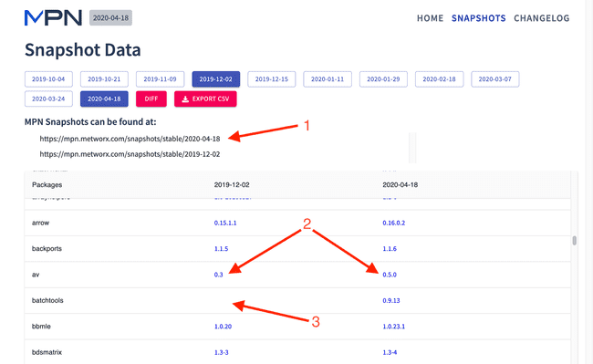This screenshot has height=364, width=593.
Task: Open the SNAPSHOTS navigation item
Action: (478, 18)
